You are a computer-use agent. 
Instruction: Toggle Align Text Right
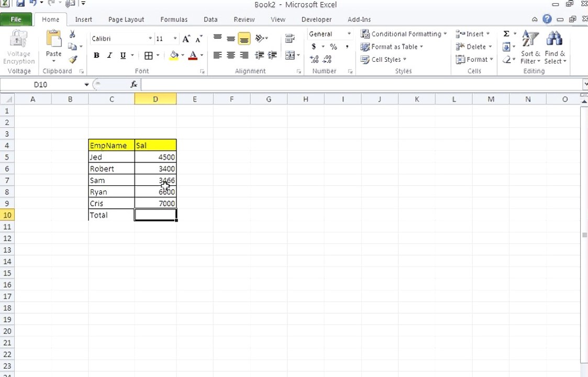point(244,56)
